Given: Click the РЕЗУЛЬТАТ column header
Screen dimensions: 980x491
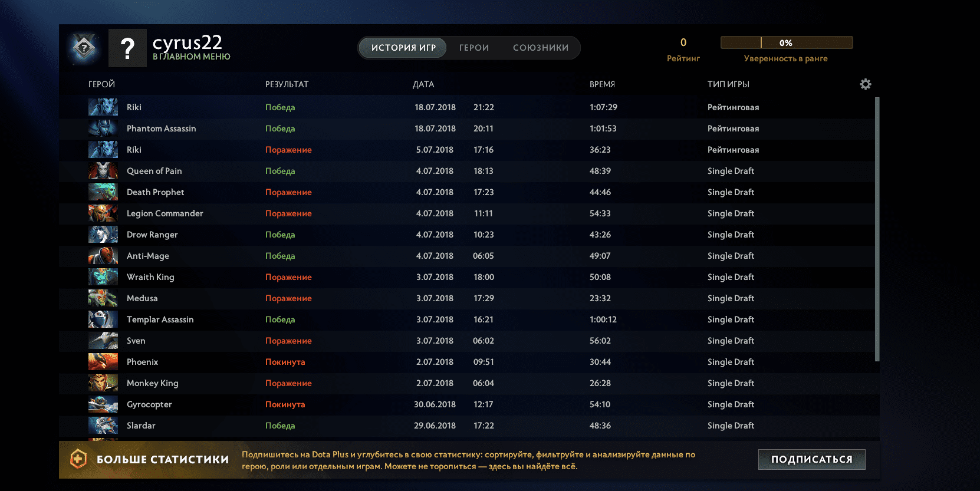Looking at the screenshot, I should pyautogui.click(x=287, y=84).
